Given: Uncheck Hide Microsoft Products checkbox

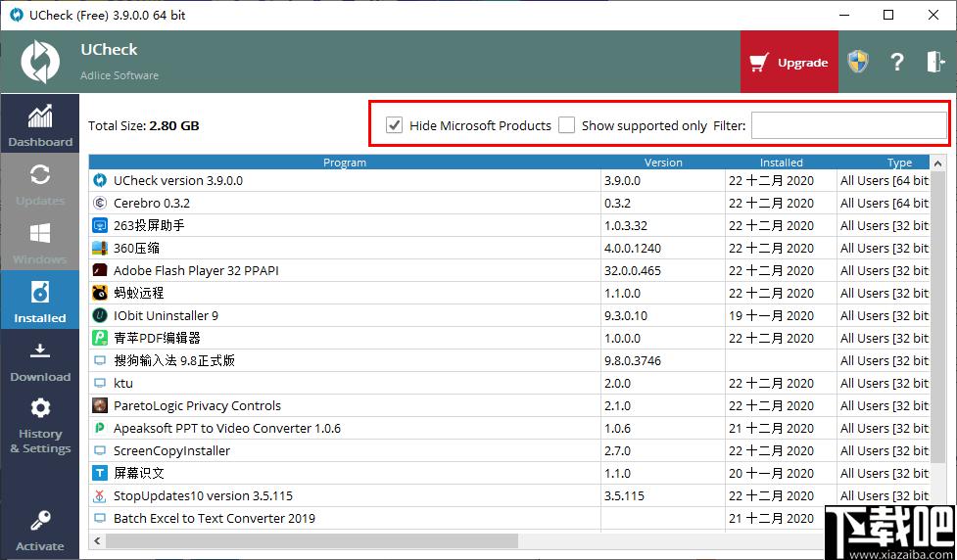Looking at the screenshot, I should [395, 125].
